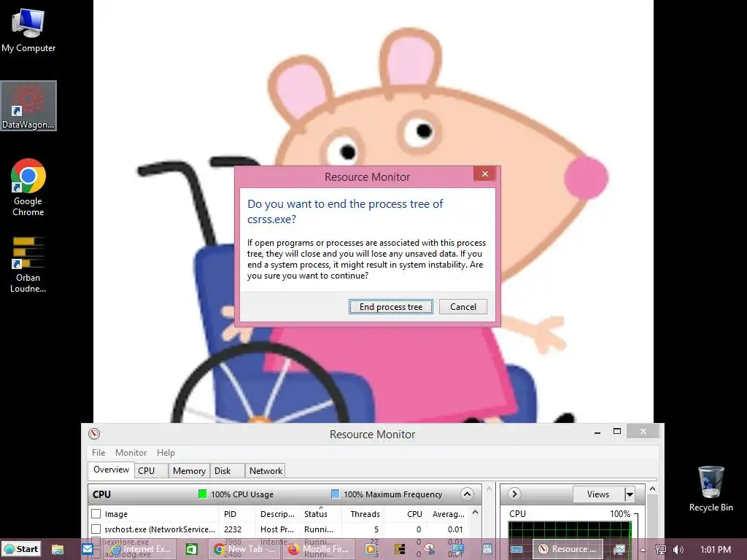Open the media player taskbar icon
The width and height of the screenshot is (747, 560).
370,549
